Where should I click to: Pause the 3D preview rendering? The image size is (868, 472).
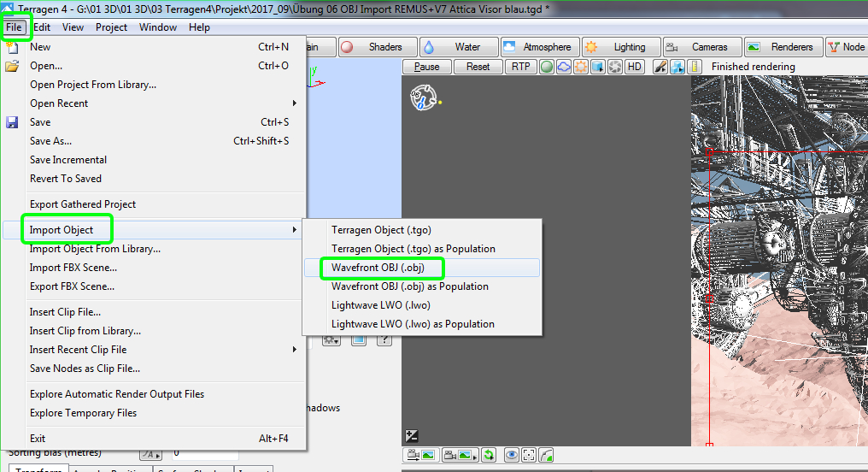(x=427, y=67)
